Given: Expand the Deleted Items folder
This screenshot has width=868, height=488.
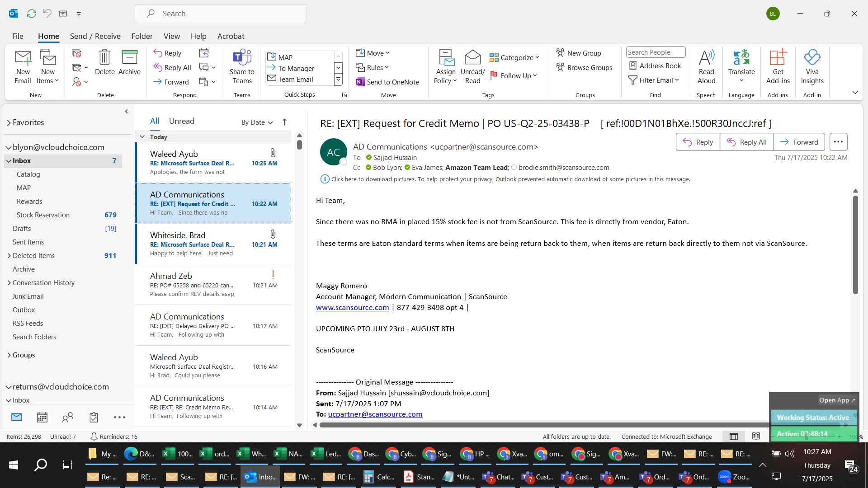Looking at the screenshot, I should [x=9, y=256].
